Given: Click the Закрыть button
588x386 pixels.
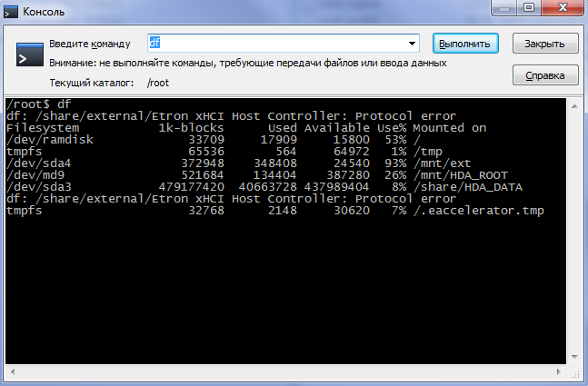Looking at the screenshot, I should coord(545,44).
